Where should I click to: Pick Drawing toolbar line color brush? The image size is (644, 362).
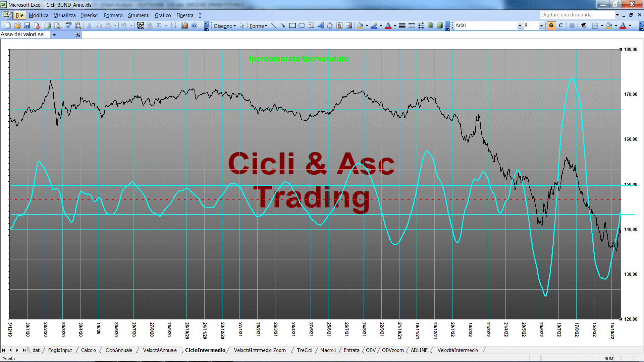(374, 25)
